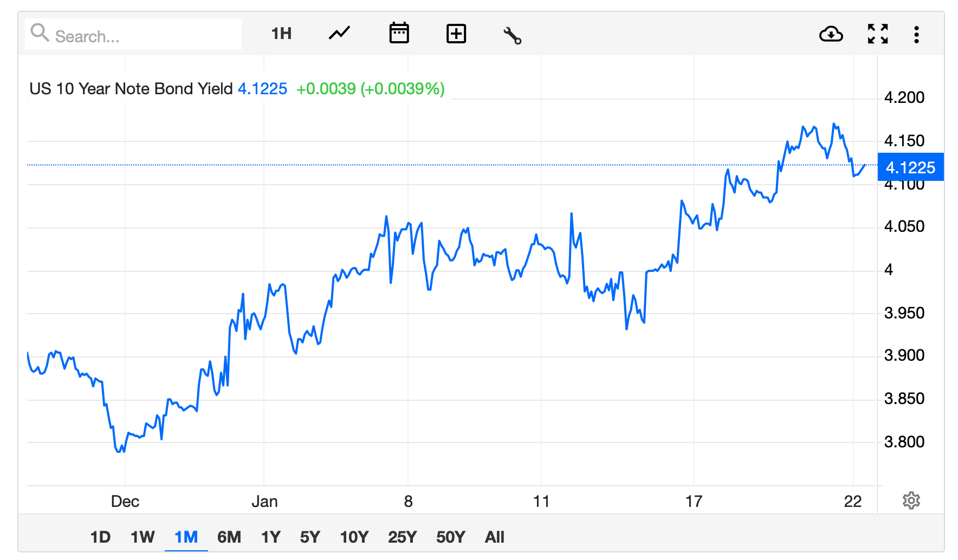Click the 17 date x-axis label

pos(694,502)
